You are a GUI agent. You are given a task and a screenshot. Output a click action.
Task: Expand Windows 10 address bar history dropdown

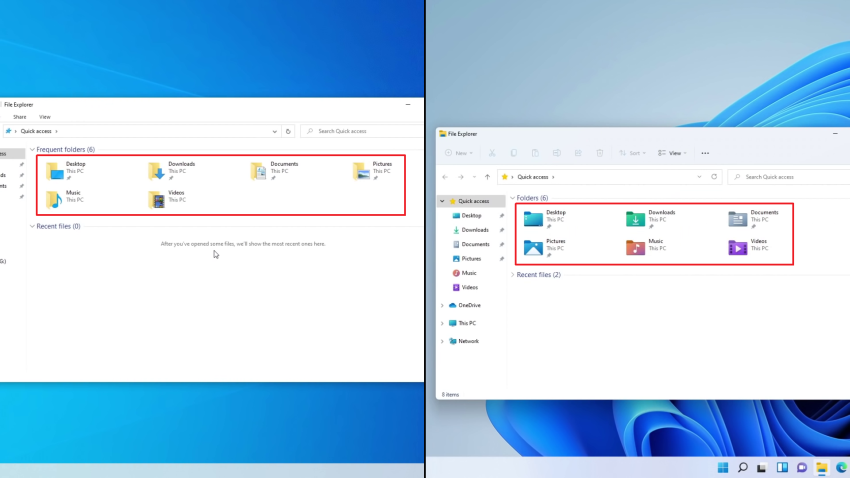(274, 131)
